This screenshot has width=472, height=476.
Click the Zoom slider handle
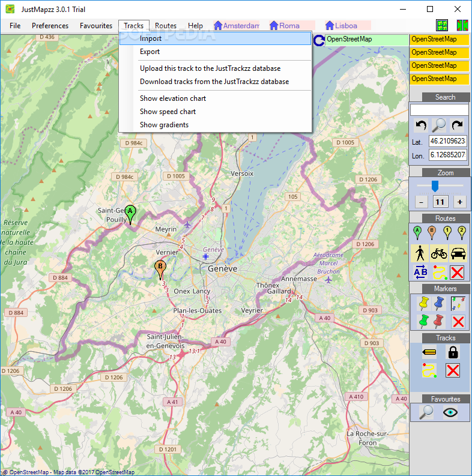[x=435, y=186]
